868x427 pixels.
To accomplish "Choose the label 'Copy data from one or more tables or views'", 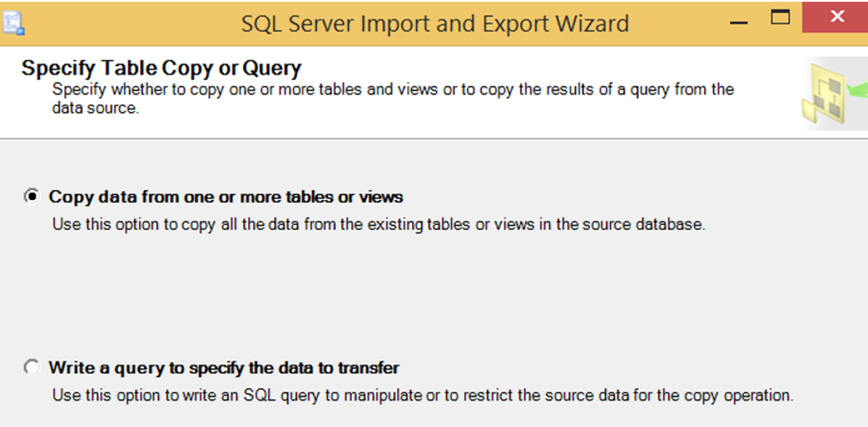I will [x=226, y=197].
